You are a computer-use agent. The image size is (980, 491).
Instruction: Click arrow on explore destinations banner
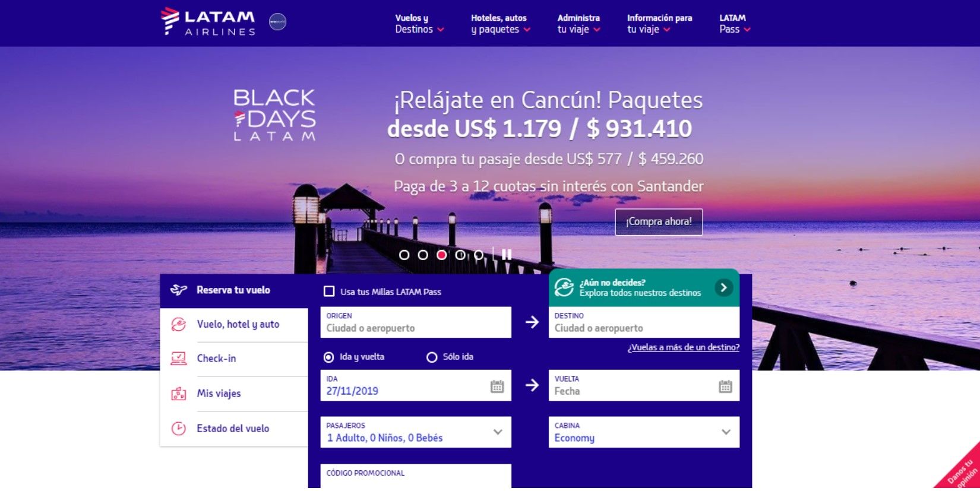[723, 288]
